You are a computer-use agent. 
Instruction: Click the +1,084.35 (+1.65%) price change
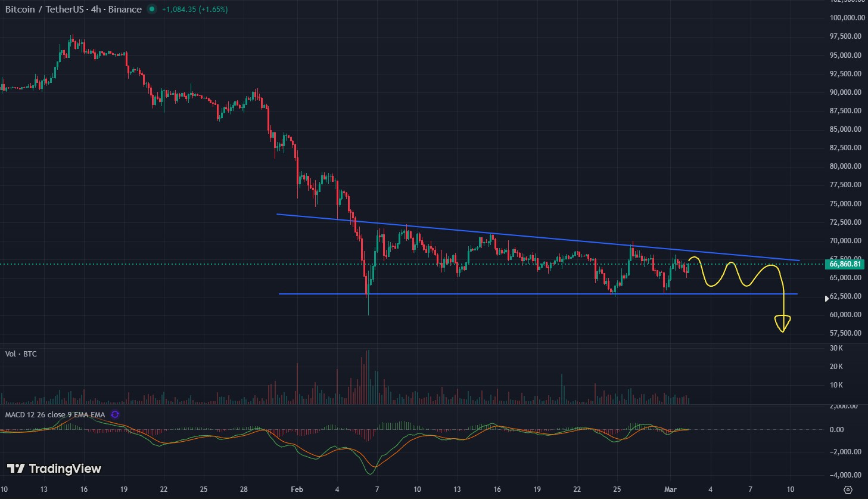(x=195, y=10)
